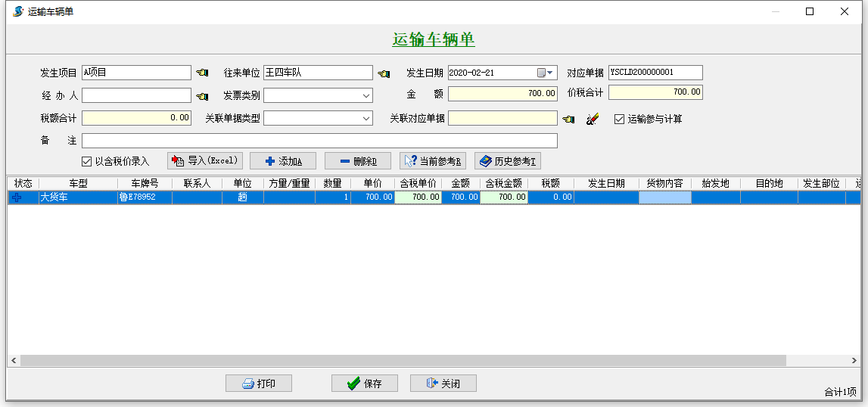Click the 含税金额 column header
Viewport: 868px width, 407px height.
(x=503, y=183)
